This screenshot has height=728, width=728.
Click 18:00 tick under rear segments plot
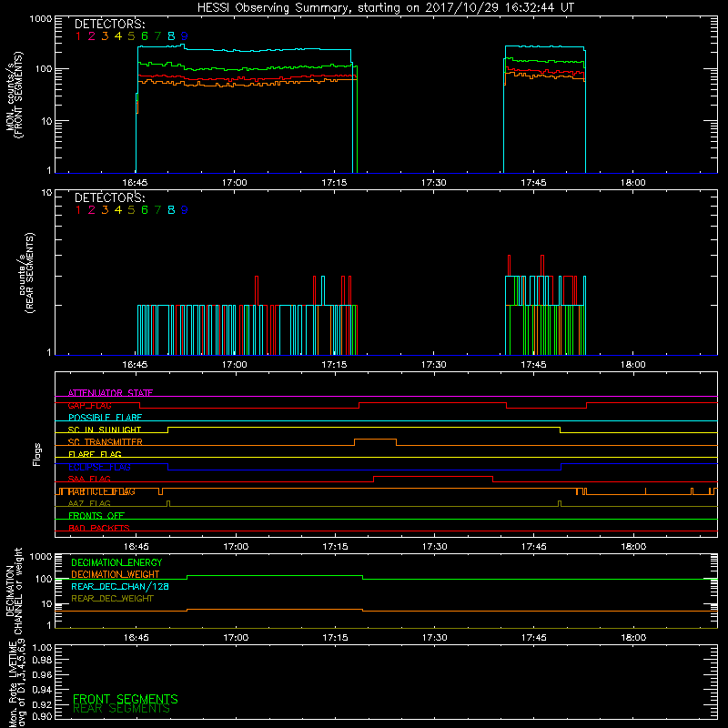click(633, 365)
